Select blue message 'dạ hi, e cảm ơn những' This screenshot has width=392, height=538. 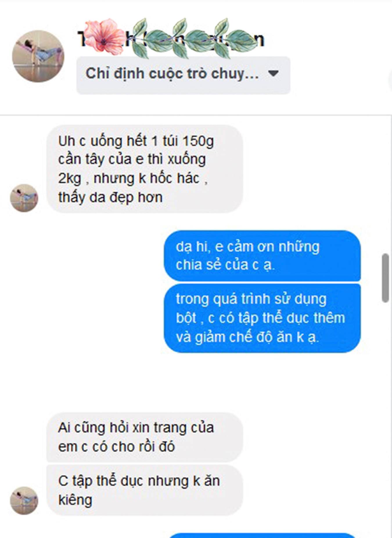(262, 256)
